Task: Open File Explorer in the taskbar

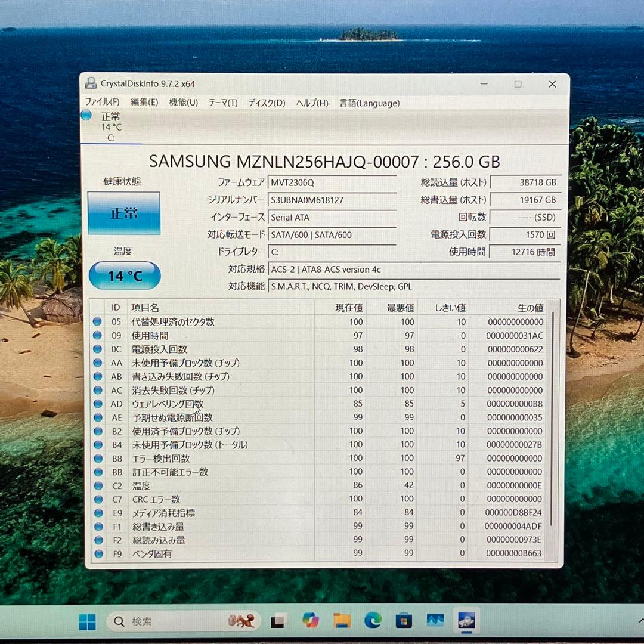Action: (342, 621)
